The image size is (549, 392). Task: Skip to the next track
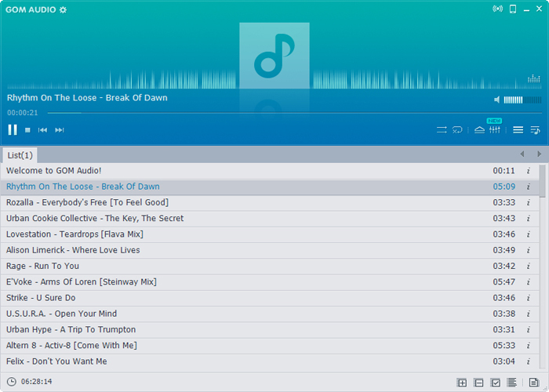coord(60,130)
